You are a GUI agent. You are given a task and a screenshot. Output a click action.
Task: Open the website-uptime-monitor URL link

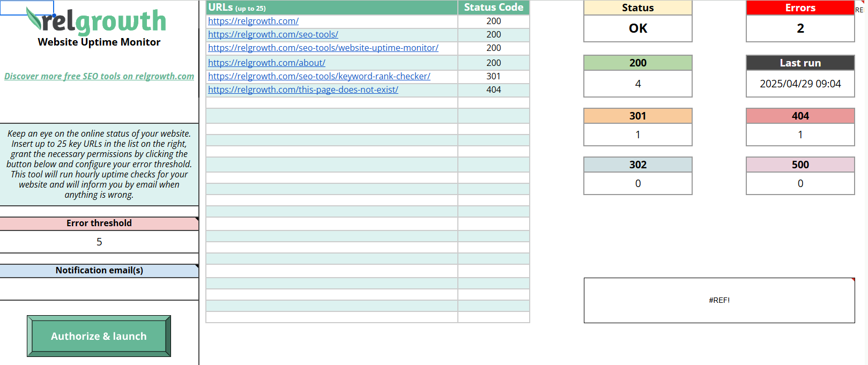323,48
